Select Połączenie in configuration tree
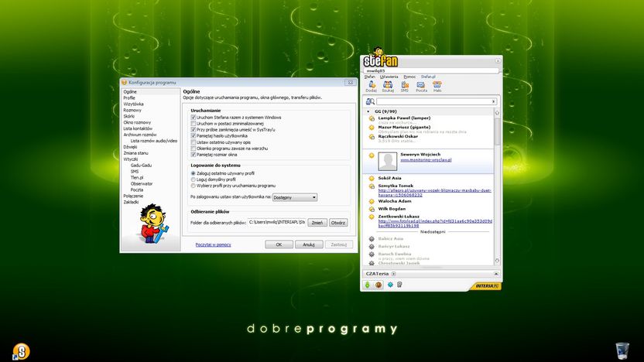The image size is (644, 362). 133,196
